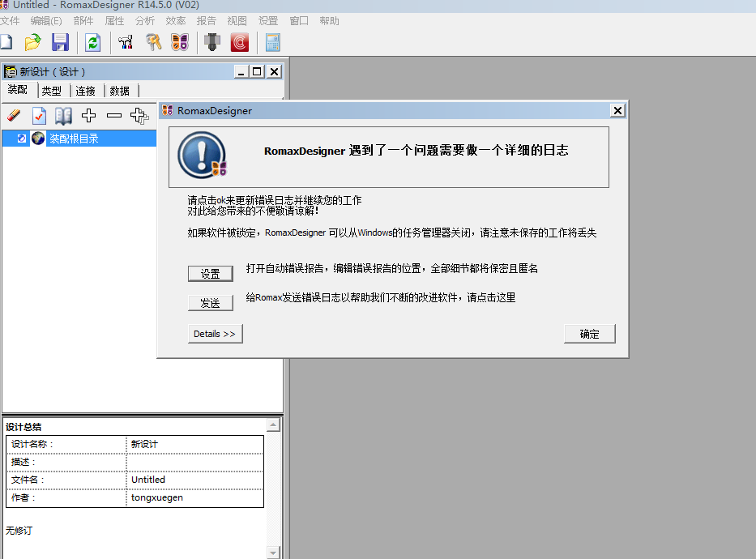The height and width of the screenshot is (559, 756).
Task: Switch to the 类型 tab
Action: (x=52, y=91)
